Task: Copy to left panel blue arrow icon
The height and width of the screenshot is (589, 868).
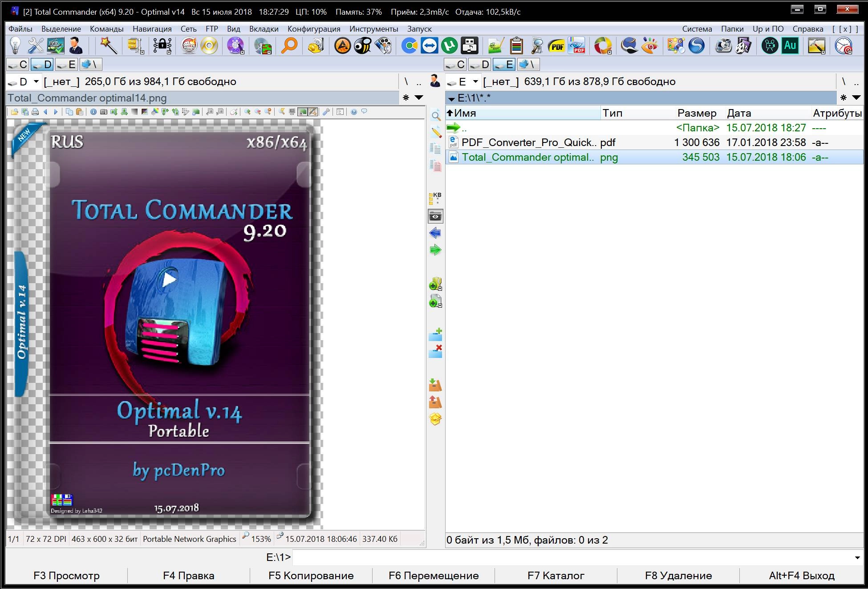Action: tap(435, 233)
